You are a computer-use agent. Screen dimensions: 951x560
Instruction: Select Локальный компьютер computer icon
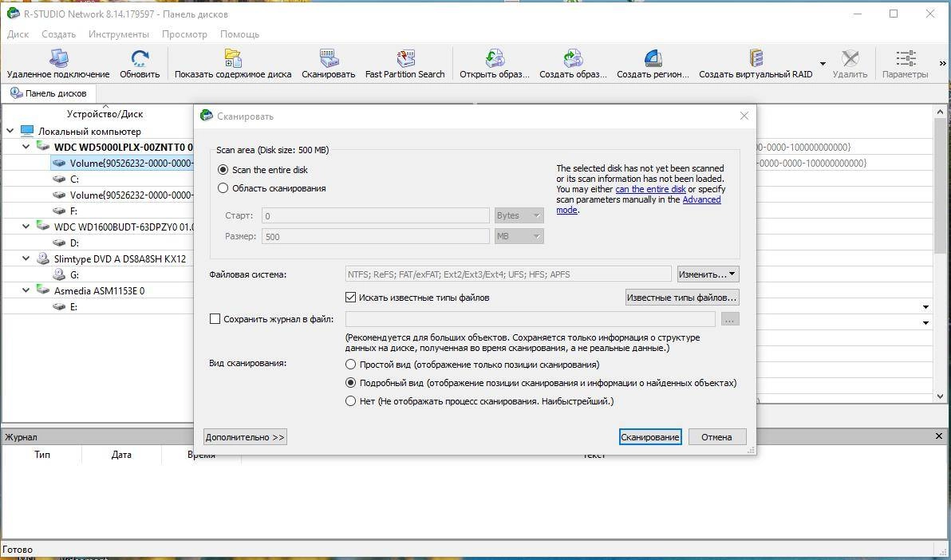pos(27,131)
